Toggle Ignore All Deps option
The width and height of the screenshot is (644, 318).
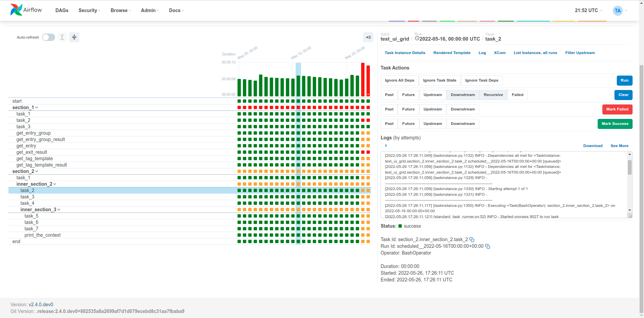point(399,80)
